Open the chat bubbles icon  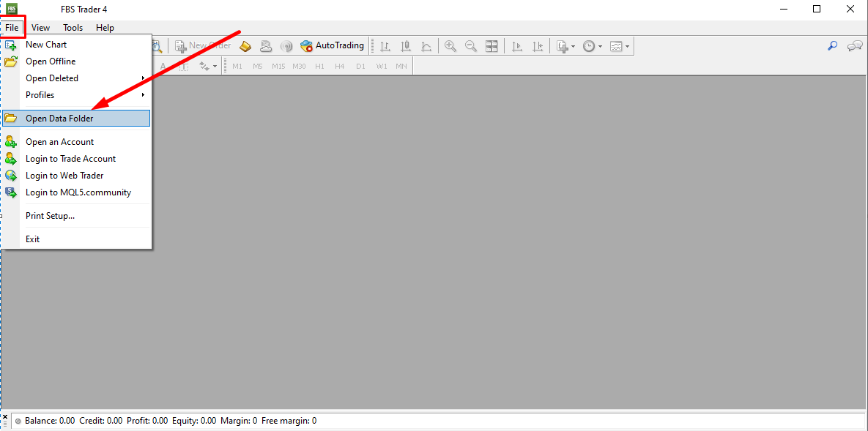pos(855,46)
